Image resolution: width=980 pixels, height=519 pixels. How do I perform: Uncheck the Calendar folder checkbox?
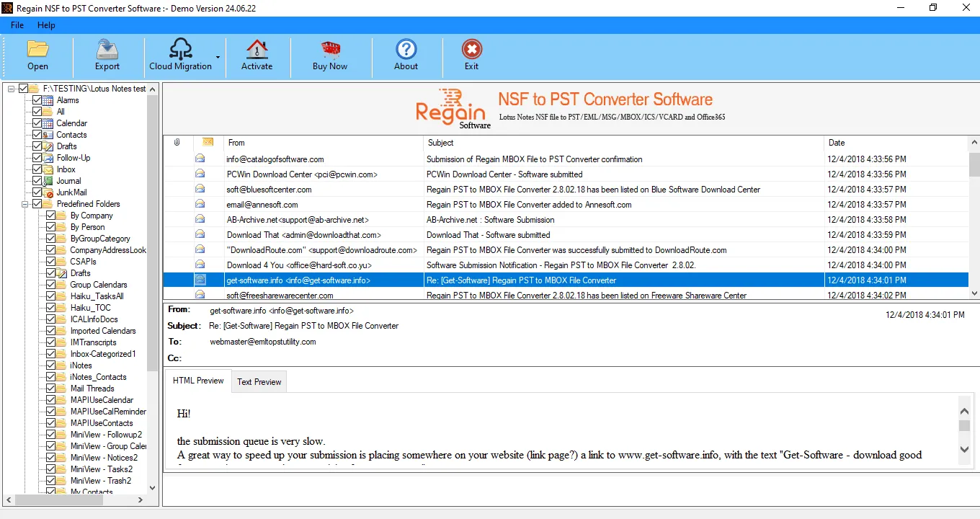pos(37,123)
